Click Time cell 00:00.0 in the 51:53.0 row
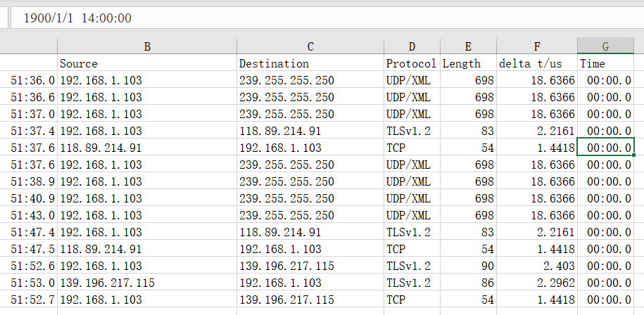Screen dimensions: 644x315 (605, 283)
